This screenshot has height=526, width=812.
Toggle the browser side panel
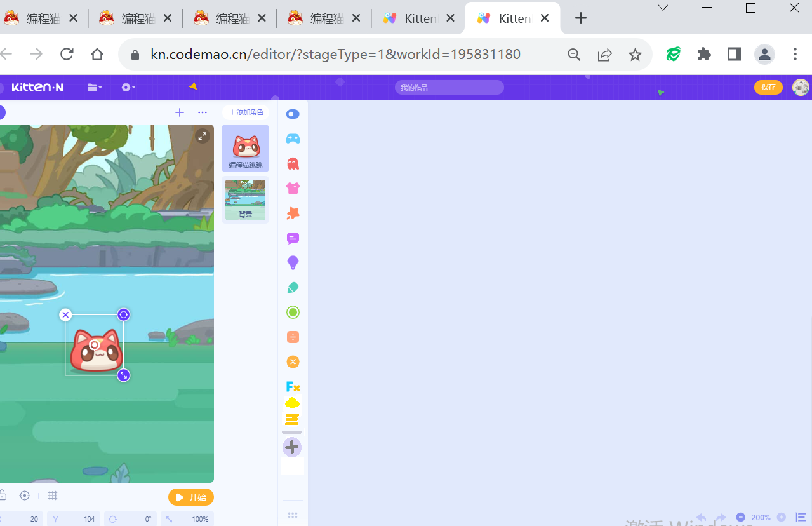735,54
